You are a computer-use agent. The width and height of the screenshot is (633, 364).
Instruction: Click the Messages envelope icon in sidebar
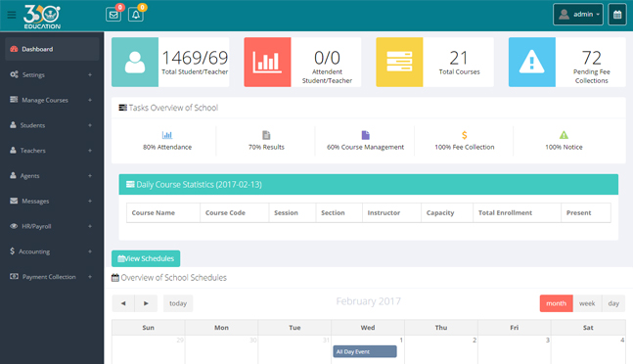pyautogui.click(x=14, y=201)
